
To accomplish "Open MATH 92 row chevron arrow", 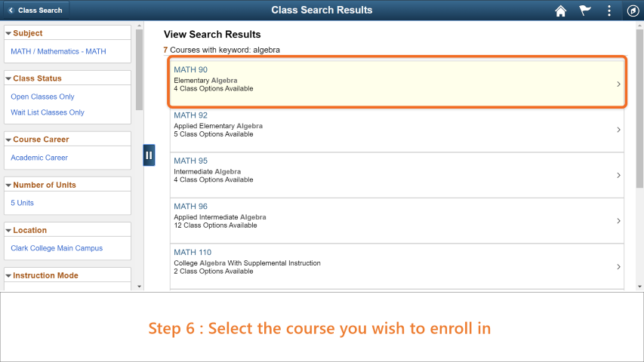I will pos(618,130).
